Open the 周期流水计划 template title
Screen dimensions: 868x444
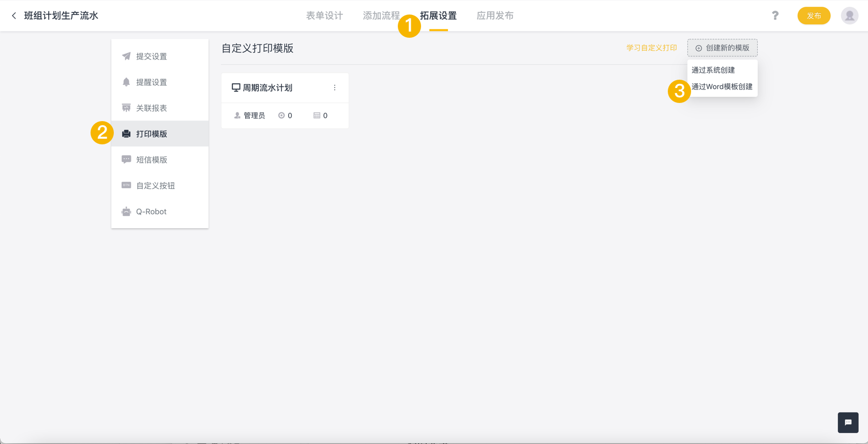tap(267, 87)
